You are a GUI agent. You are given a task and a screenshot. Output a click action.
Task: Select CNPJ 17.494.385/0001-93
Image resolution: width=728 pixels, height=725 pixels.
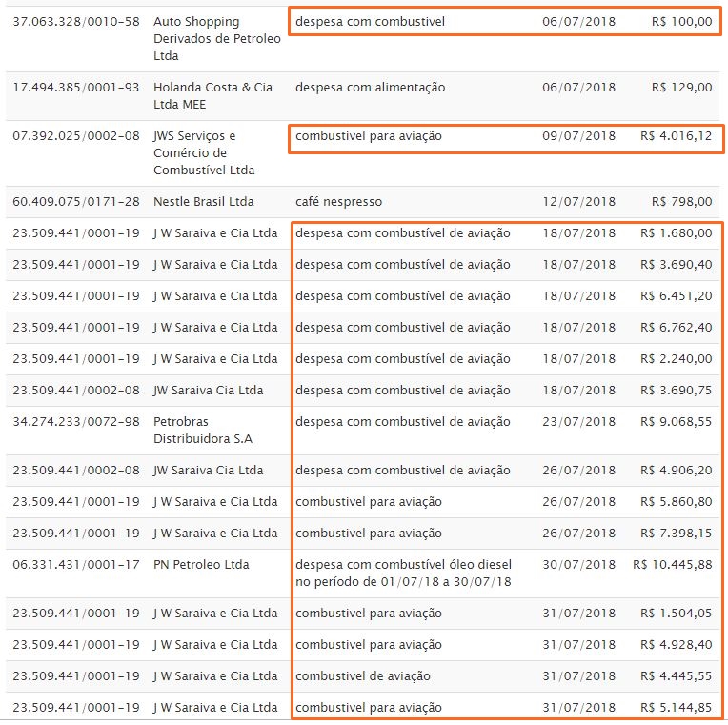pyautogui.click(x=76, y=88)
